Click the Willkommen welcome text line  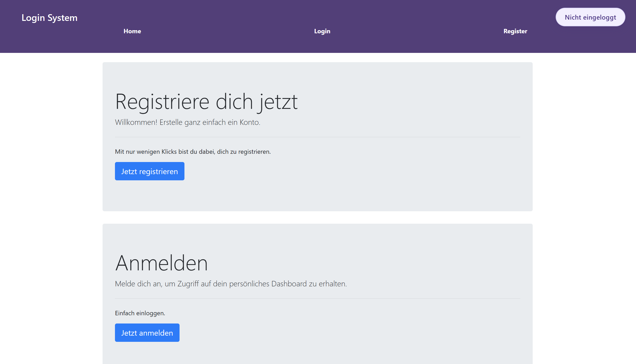[x=187, y=122]
